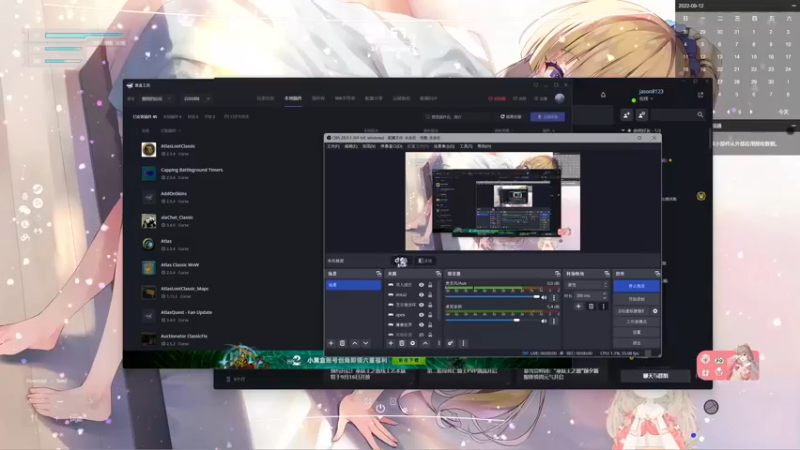
Task: Mute the 桌面音频 channel speaker
Action: (544, 321)
